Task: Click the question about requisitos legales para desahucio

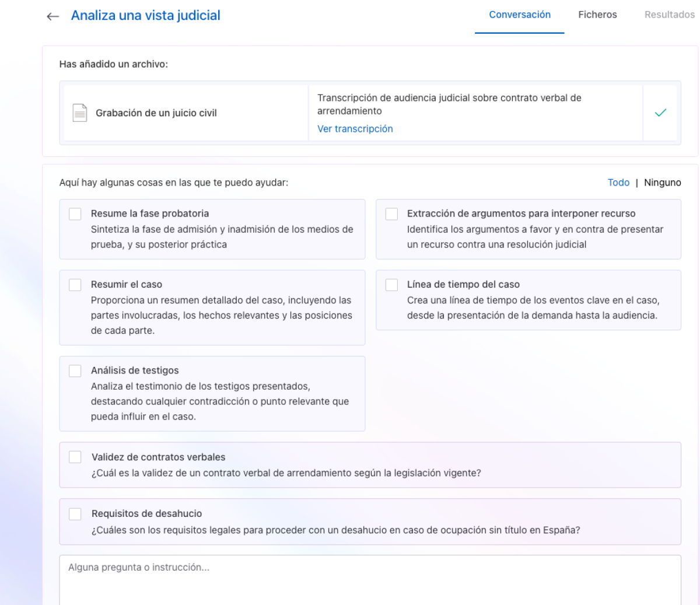Action: point(336,530)
